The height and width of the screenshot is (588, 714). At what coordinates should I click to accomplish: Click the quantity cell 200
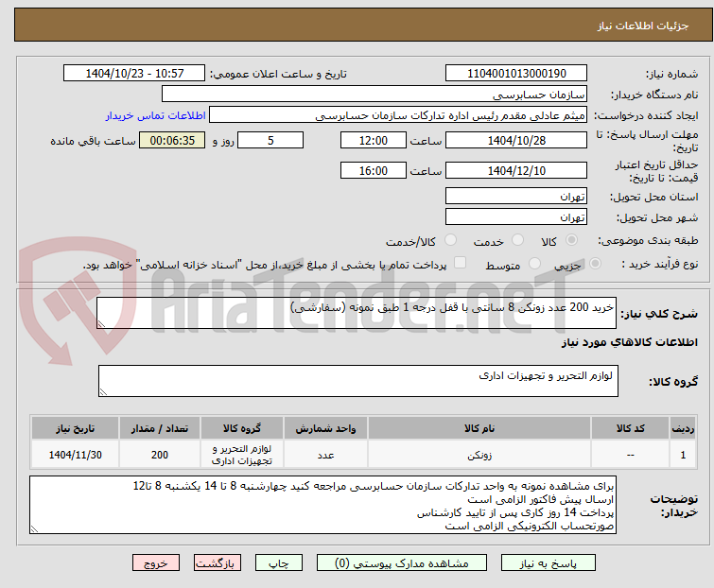click(160, 455)
